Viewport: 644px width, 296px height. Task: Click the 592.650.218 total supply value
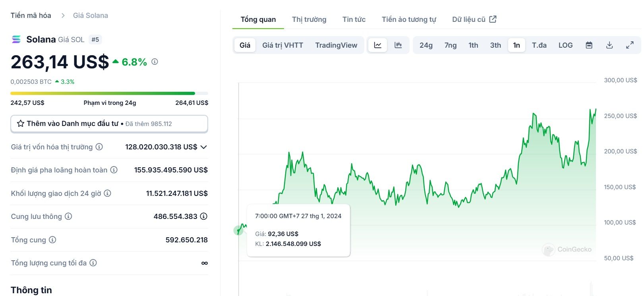(187, 240)
